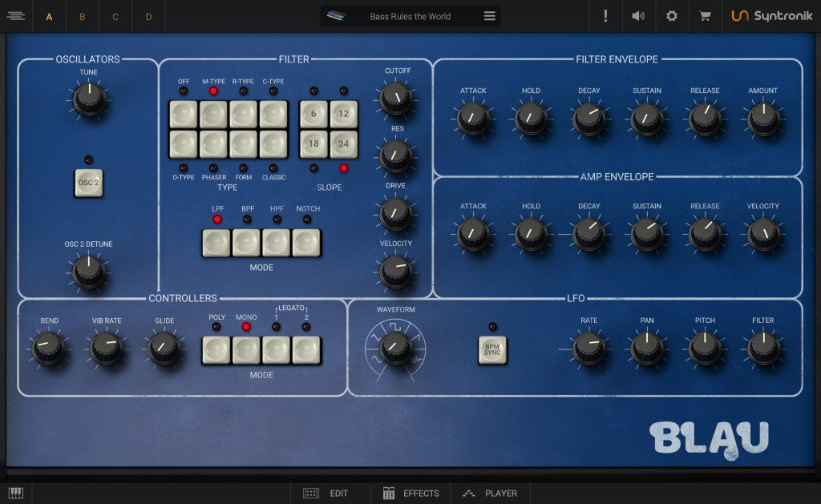Screen dimensions: 821x504
Task: Activate POLY mode in Controllers
Action: (x=216, y=350)
